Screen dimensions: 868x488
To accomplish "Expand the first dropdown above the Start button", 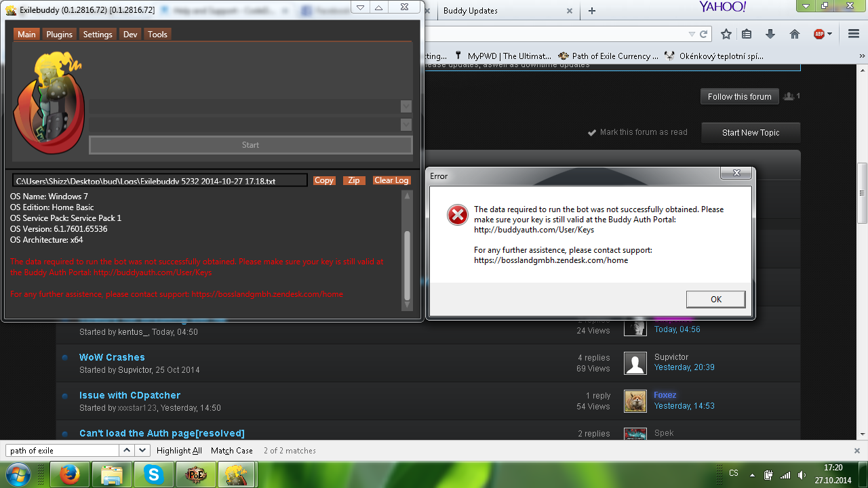I will pyautogui.click(x=406, y=106).
